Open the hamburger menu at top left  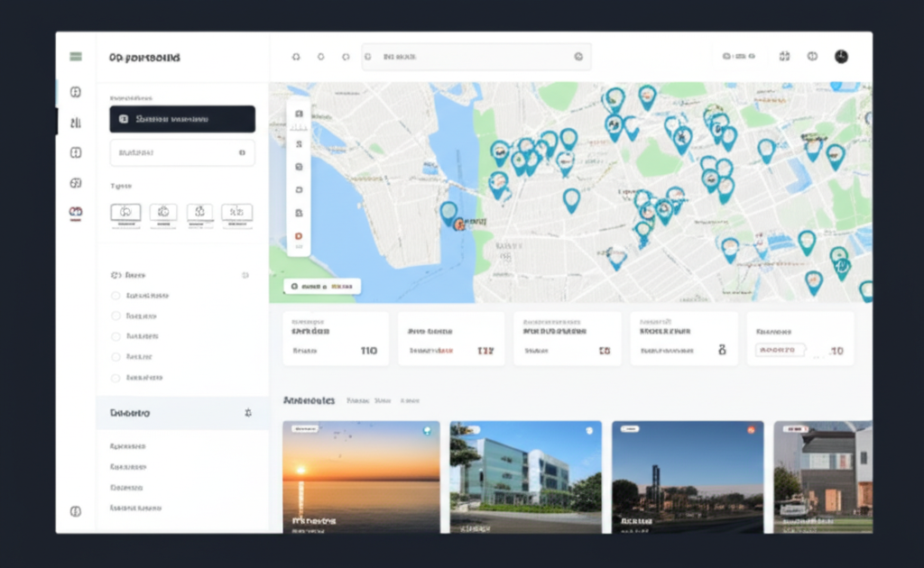[76, 56]
